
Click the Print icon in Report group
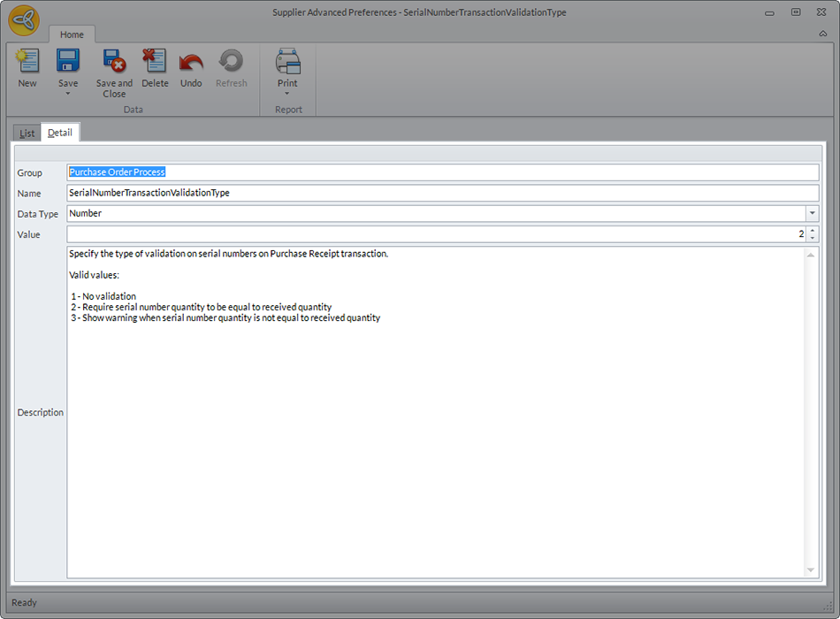[x=287, y=62]
